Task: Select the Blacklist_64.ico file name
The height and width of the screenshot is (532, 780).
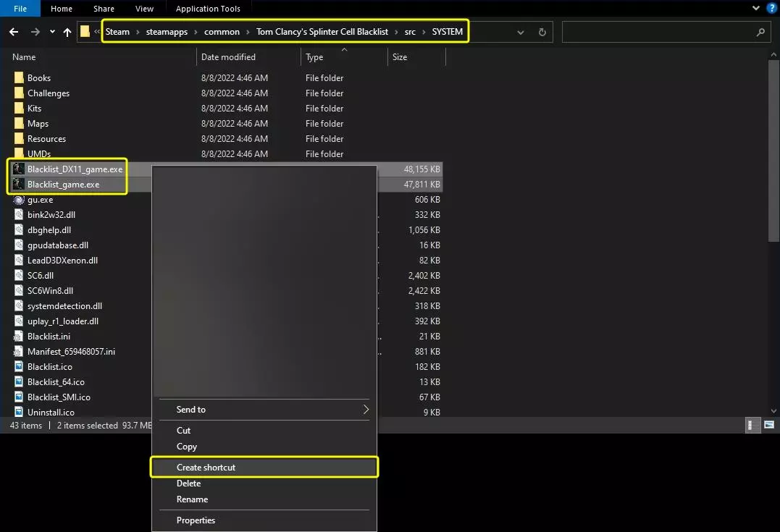Action: click(56, 382)
